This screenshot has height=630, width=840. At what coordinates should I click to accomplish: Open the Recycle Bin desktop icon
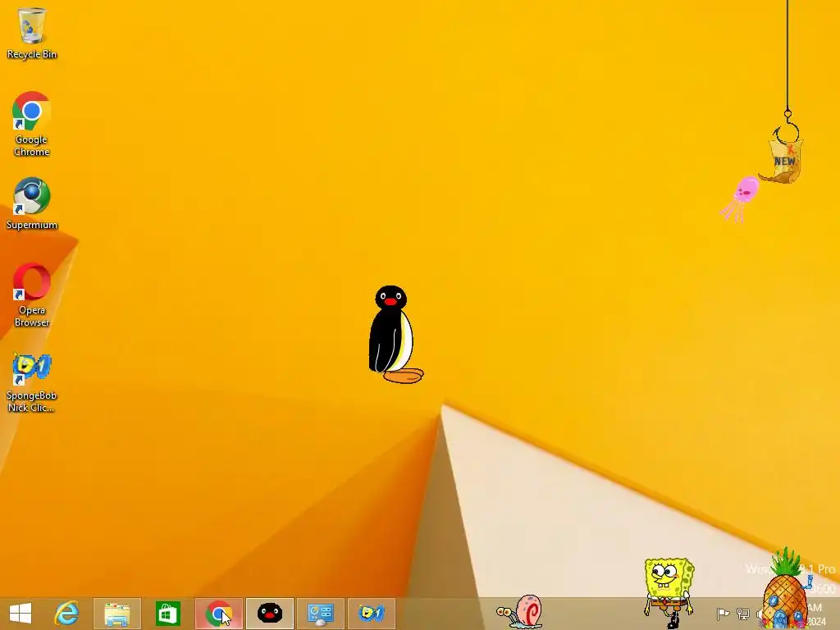tap(32, 33)
